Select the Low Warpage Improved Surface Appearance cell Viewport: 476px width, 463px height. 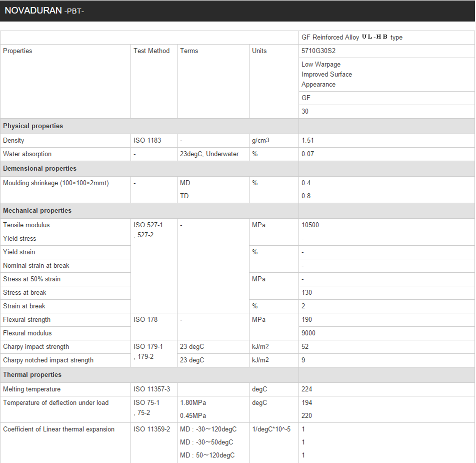coord(386,75)
